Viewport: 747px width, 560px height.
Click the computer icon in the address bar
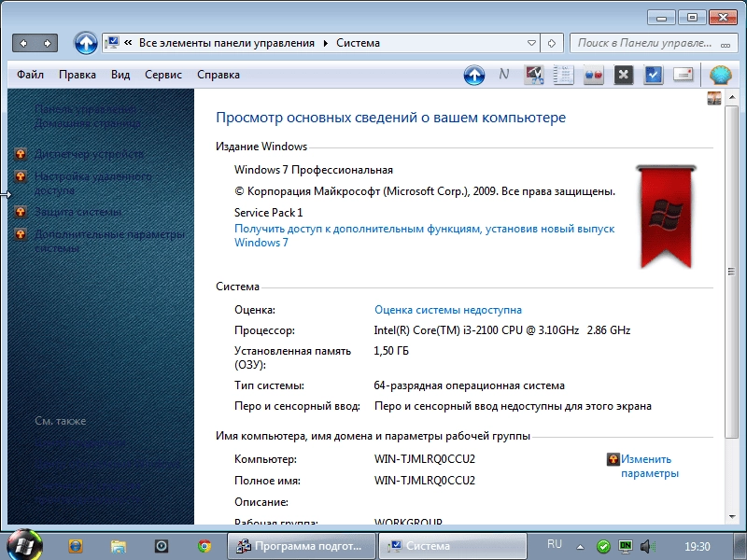coord(111,43)
